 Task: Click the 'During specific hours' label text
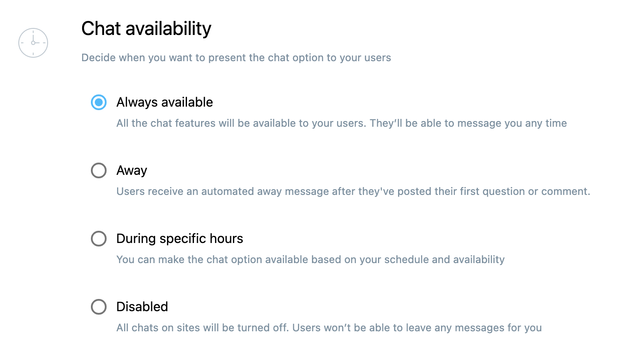tap(180, 239)
